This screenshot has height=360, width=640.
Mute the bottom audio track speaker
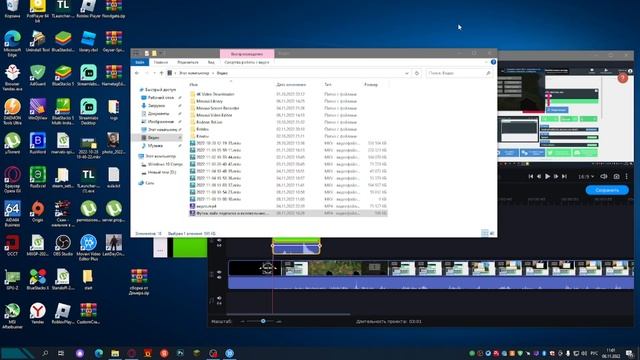pyautogui.click(x=219, y=299)
